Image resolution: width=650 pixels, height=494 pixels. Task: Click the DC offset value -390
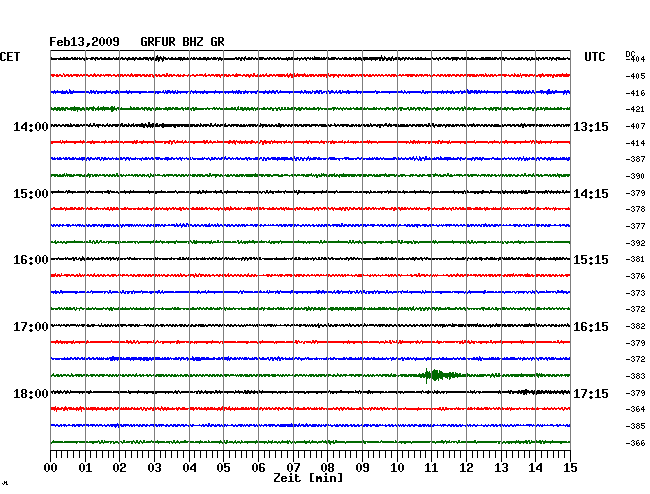[635, 177]
